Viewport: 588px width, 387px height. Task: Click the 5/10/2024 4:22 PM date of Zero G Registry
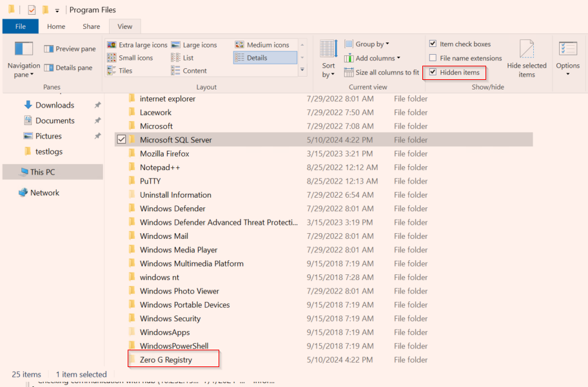[340, 360]
